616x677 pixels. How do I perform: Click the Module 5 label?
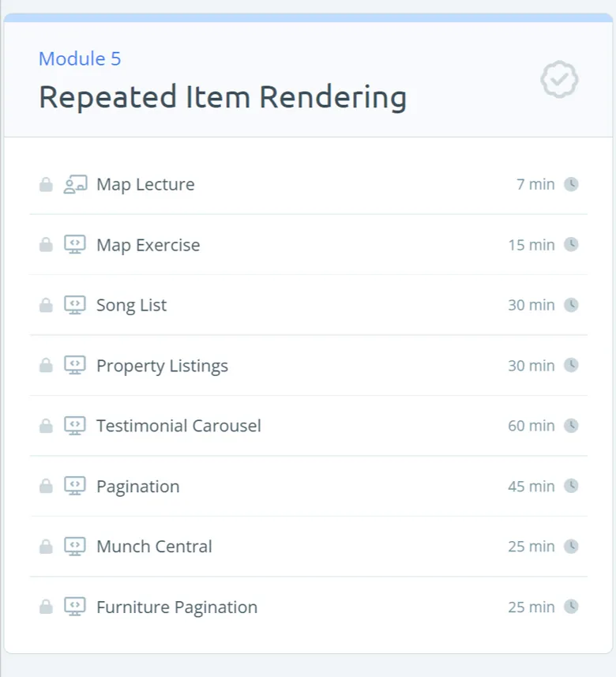[x=80, y=58]
